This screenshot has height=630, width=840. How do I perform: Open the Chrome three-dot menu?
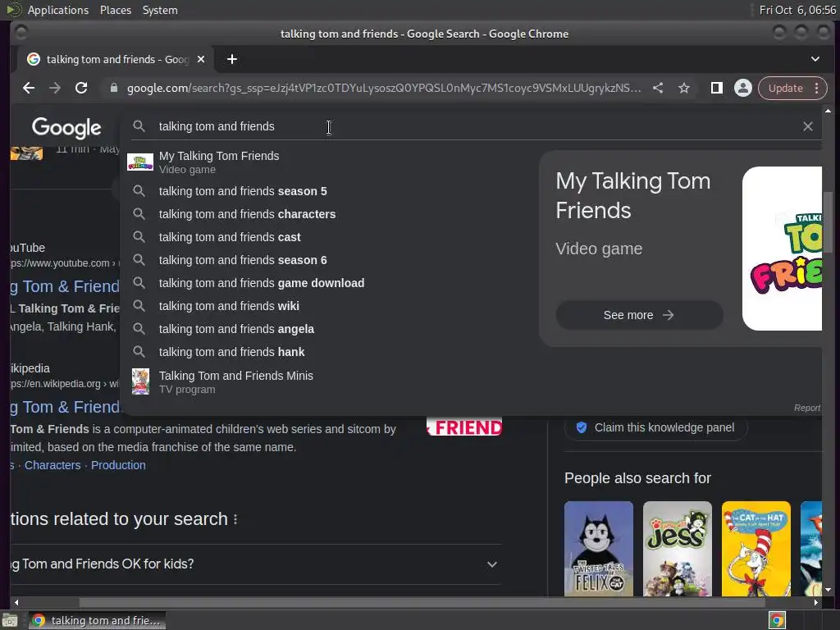click(x=816, y=89)
